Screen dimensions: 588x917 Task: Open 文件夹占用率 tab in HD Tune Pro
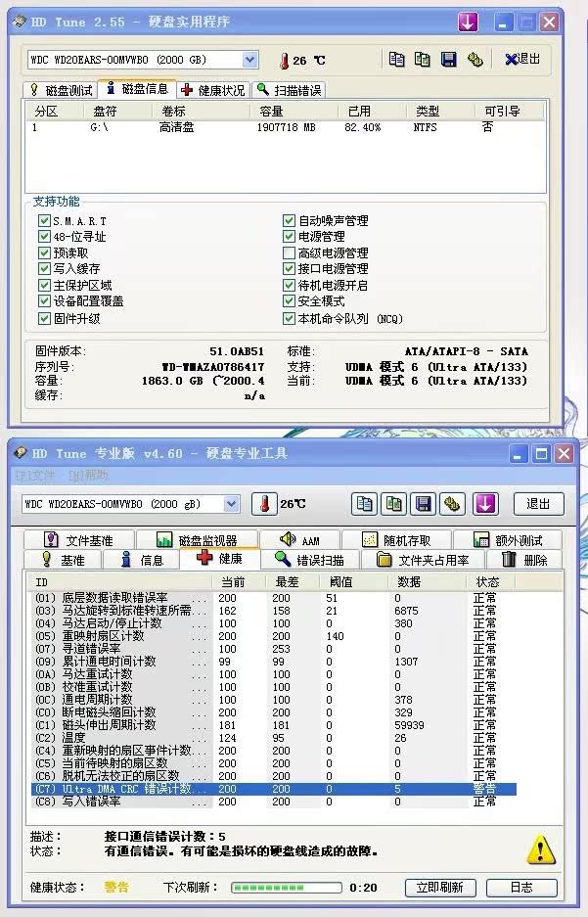(424, 560)
